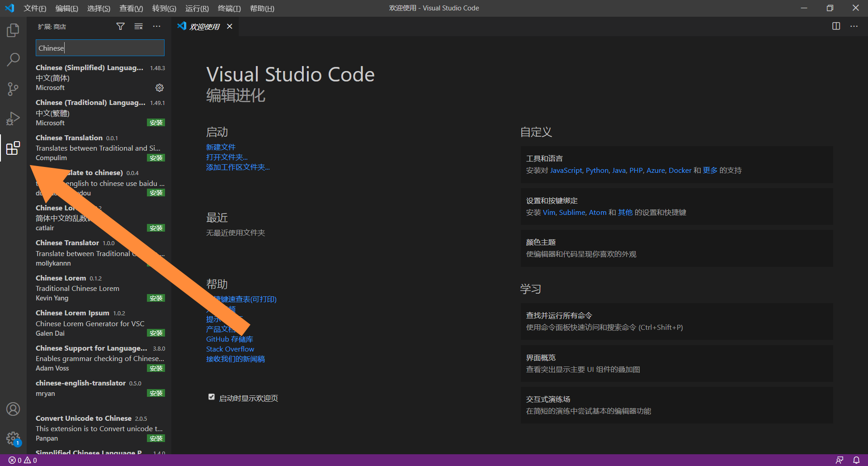Open settings gear for Chinese (Simplified) Language Pack
Viewport: 868px width, 466px height.
(159, 88)
